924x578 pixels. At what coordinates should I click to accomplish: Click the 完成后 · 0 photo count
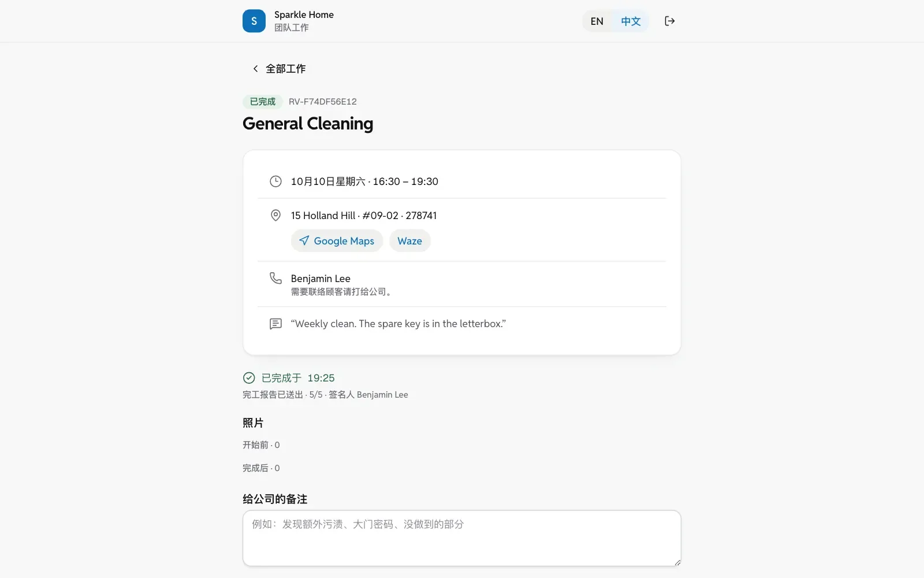click(x=261, y=468)
